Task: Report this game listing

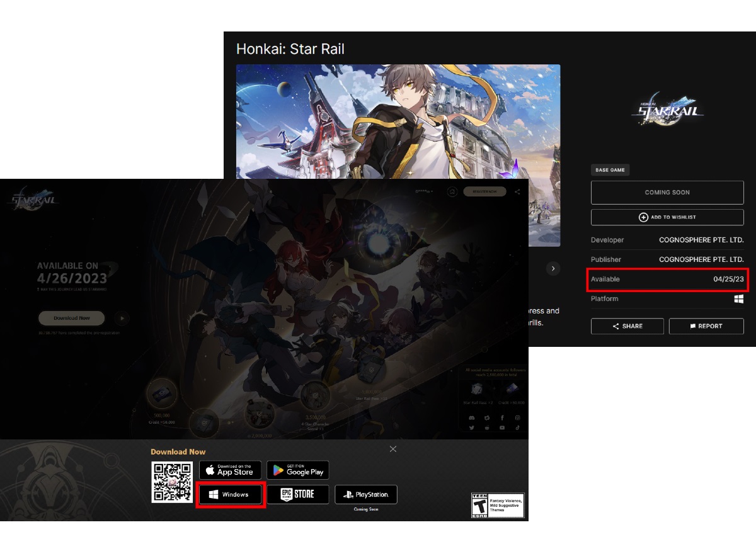Action: click(706, 326)
